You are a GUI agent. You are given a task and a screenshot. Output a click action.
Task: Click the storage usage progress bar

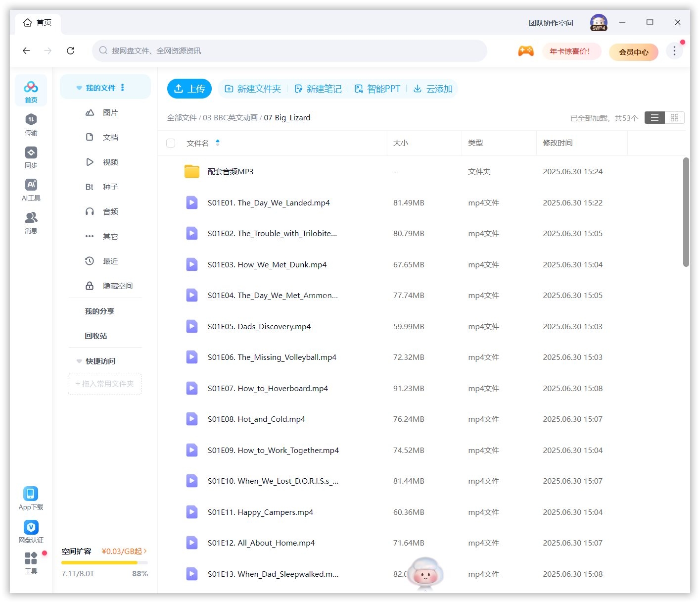[x=104, y=563]
